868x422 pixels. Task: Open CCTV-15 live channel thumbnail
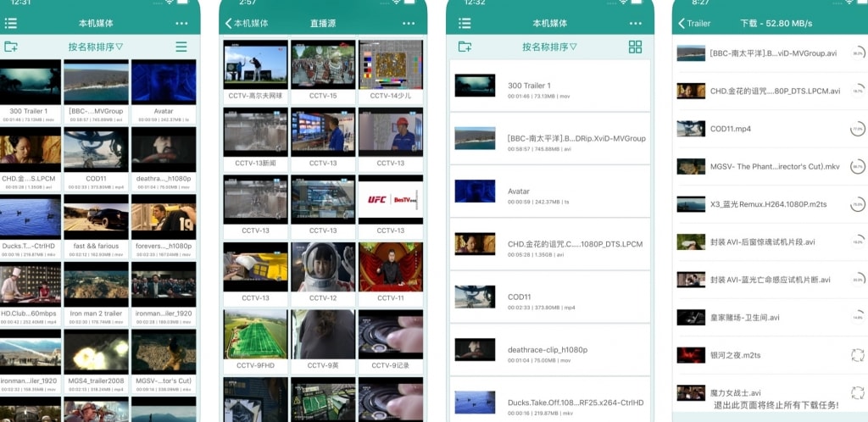coord(323,64)
